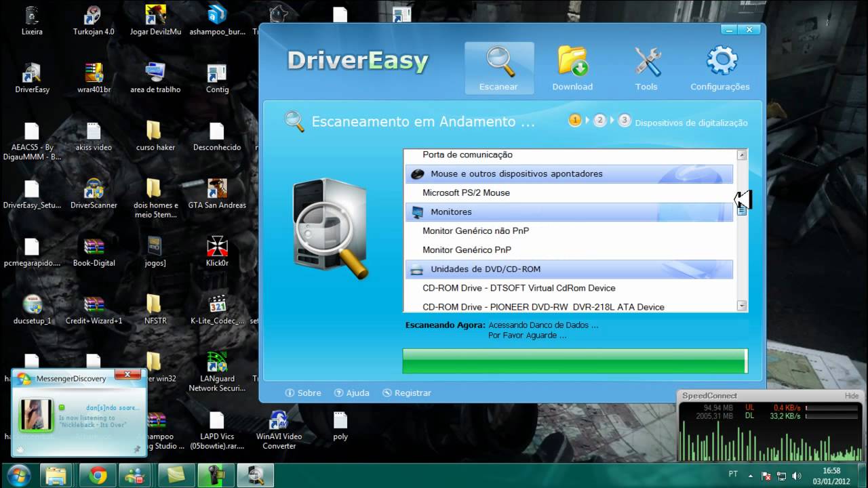The width and height of the screenshot is (868, 488).
Task: Click the computer scanning illustration
Action: (330, 228)
